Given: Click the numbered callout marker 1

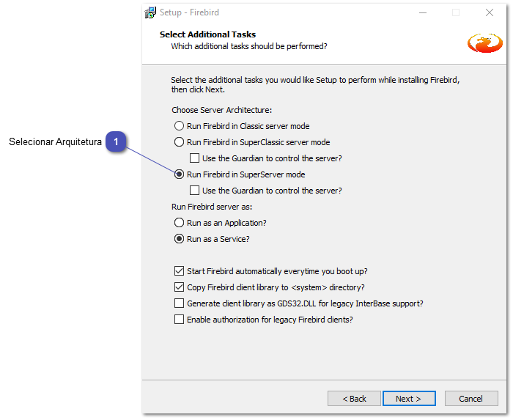Looking at the screenshot, I should pyautogui.click(x=117, y=142).
